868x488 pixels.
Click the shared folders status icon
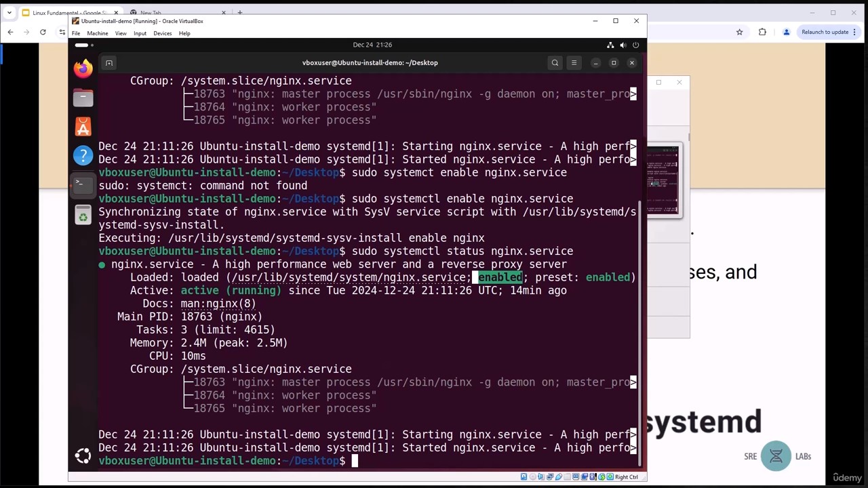[567, 477]
